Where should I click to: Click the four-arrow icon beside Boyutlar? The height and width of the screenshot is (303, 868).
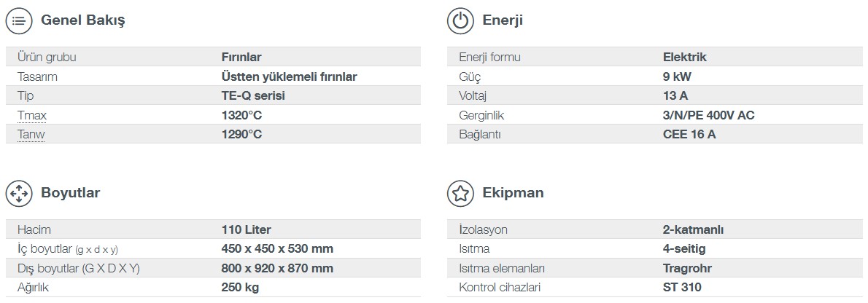click(x=19, y=194)
